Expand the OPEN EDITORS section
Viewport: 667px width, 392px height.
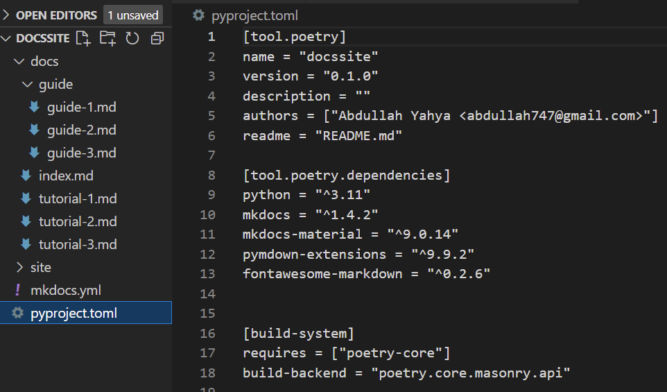click(x=6, y=15)
